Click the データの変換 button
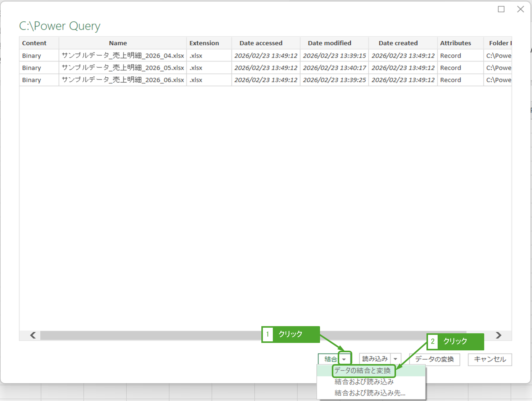The width and height of the screenshot is (532, 401). (434, 359)
